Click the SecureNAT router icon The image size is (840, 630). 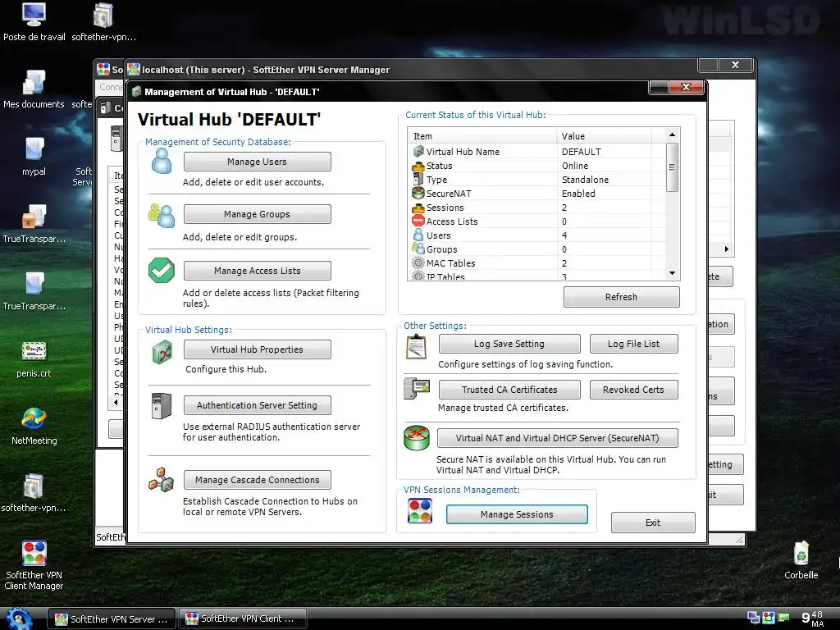[x=416, y=438]
